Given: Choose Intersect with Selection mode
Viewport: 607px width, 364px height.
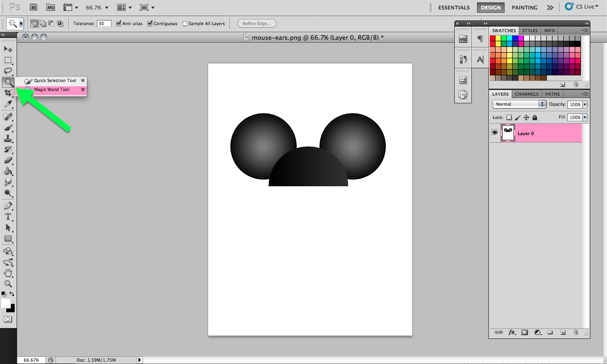Looking at the screenshot, I should click(60, 23).
